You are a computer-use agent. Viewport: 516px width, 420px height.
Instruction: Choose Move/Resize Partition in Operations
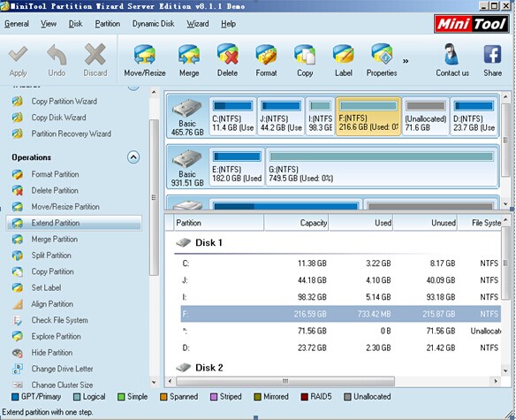(x=65, y=207)
